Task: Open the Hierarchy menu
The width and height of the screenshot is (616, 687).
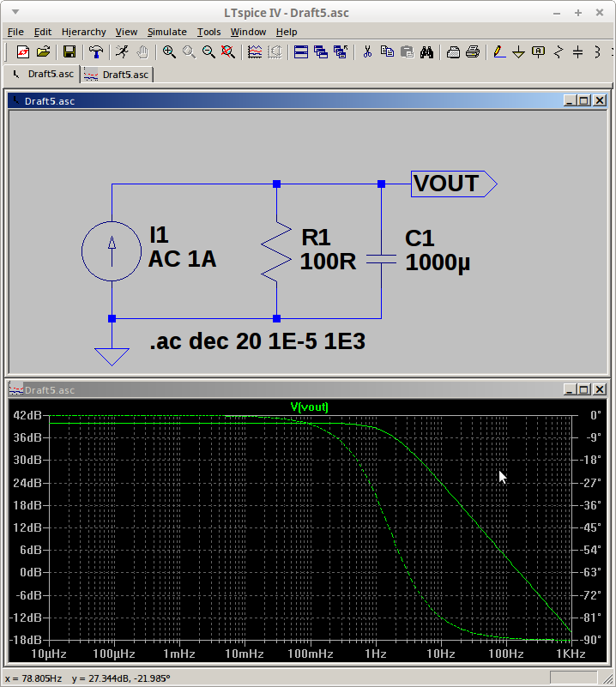Action: [84, 32]
